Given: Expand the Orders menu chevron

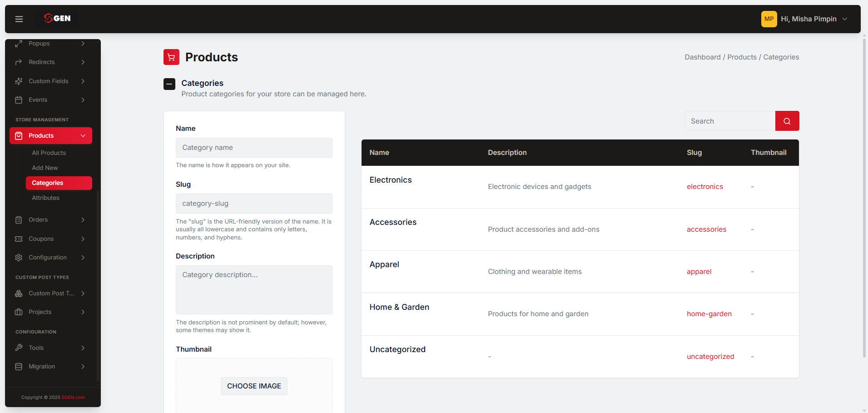Looking at the screenshot, I should pos(83,220).
